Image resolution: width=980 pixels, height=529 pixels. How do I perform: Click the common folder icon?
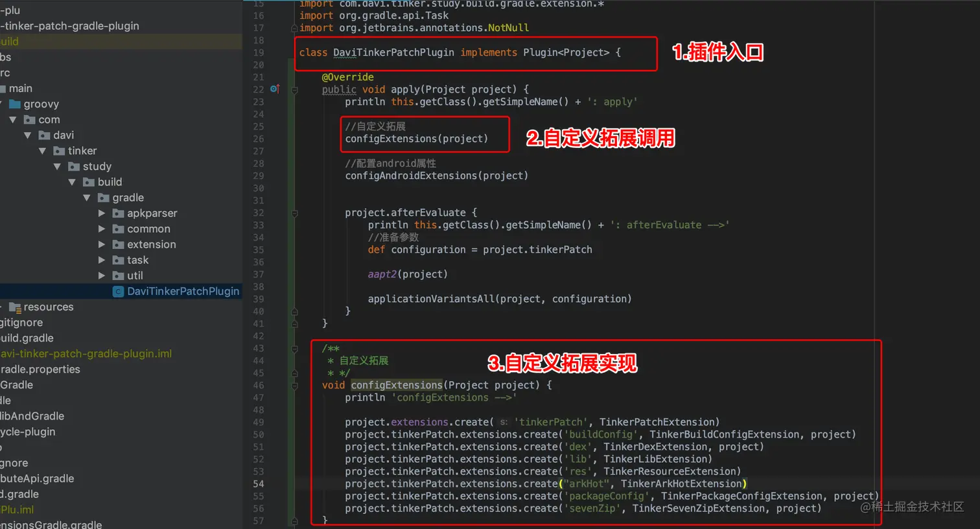(x=118, y=229)
